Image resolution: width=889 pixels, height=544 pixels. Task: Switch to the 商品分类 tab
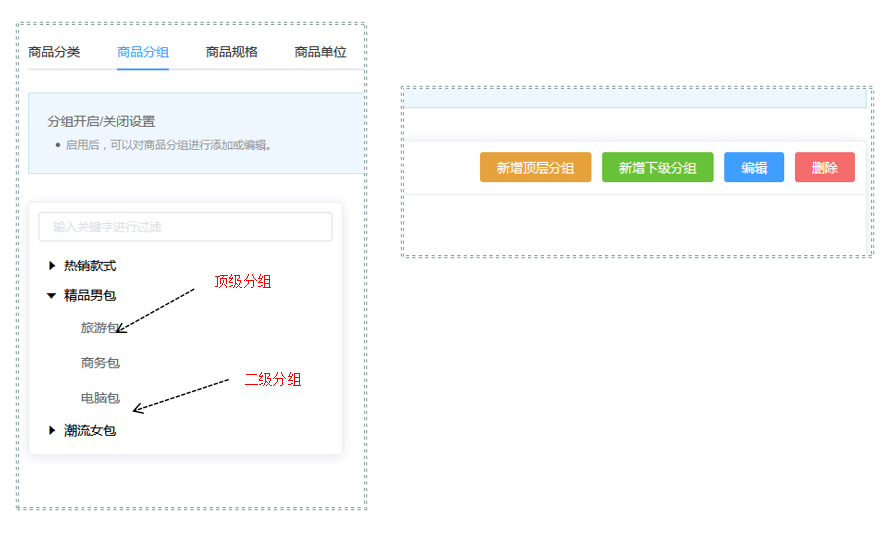point(54,52)
